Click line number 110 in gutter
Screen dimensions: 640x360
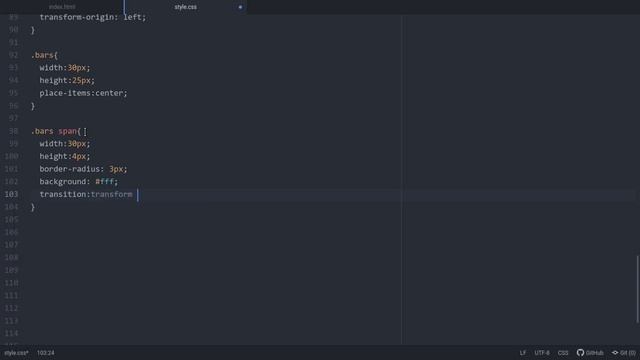(x=11, y=283)
